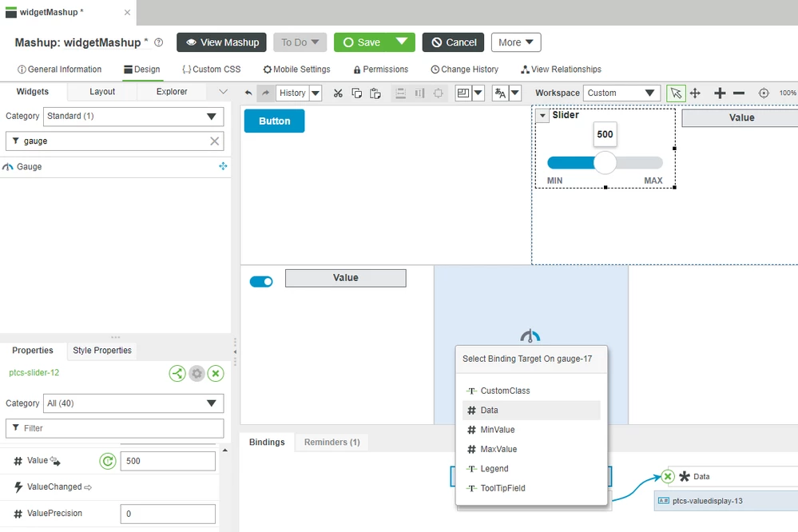Expand the hidden panel tabs chevron
This screenshot has height=532, width=798.
coord(223,92)
